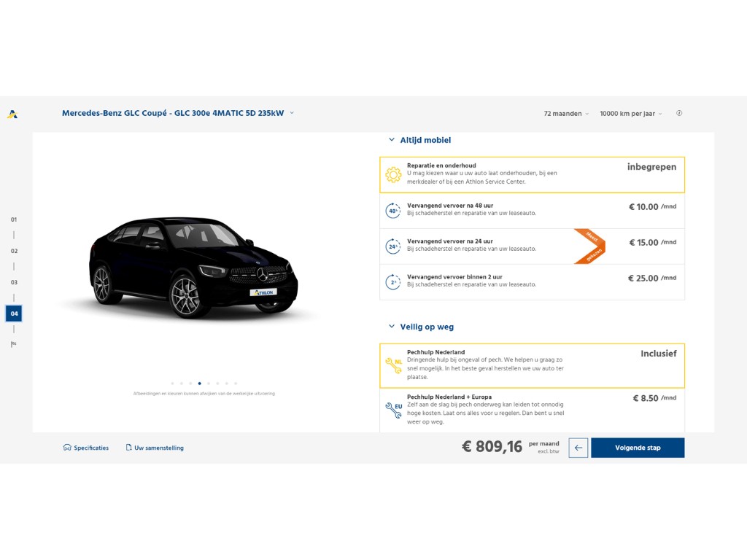The image size is (747, 560).
Task: Click the 24-hour clock icon
Action: 393,246
